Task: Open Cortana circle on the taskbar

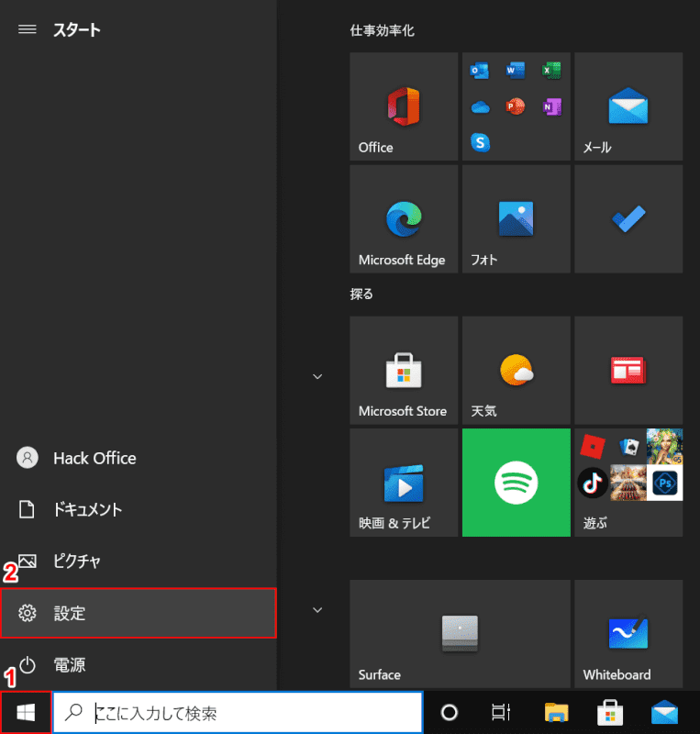Action: [449, 713]
